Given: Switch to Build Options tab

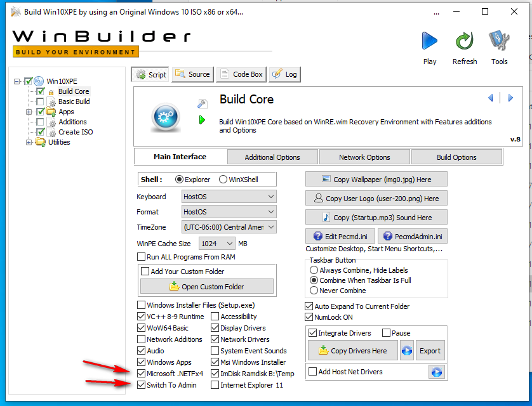Looking at the screenshot, I should click(x=456, y=157).
